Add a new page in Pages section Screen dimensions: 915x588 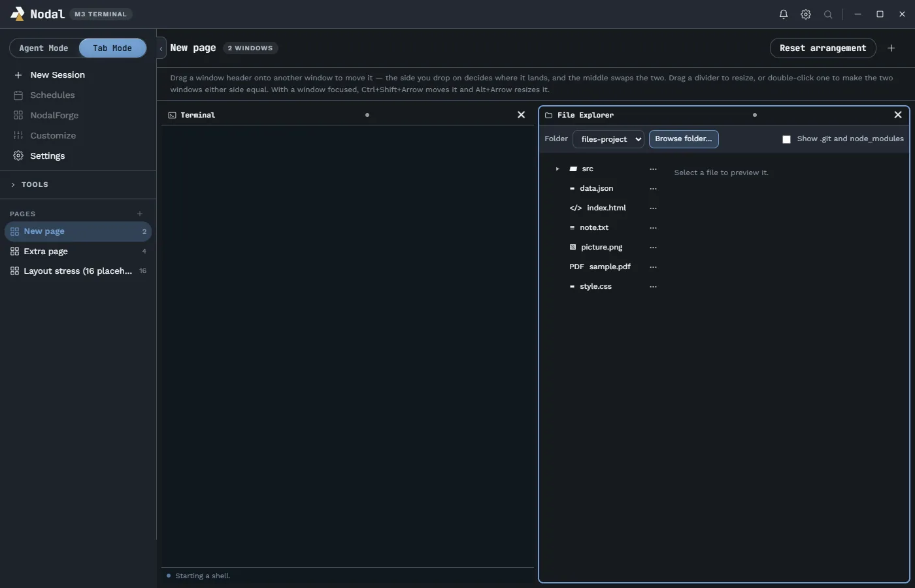tap(140, 214)
